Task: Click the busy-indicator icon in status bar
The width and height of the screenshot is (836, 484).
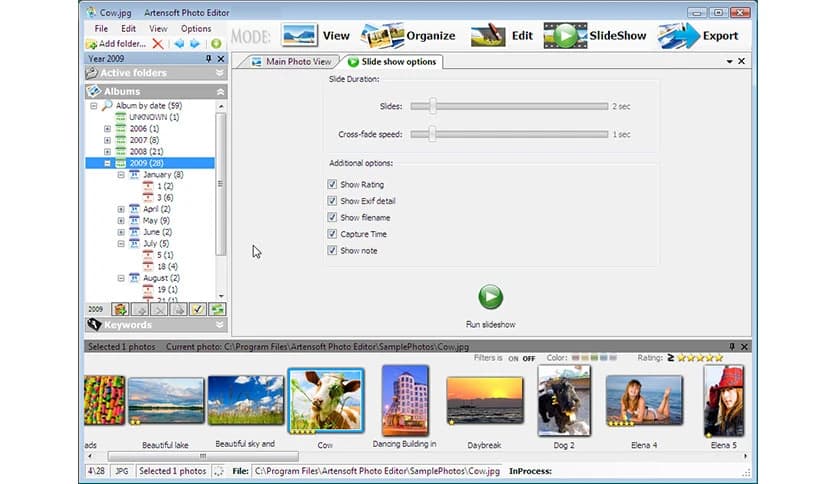Action: 219,471
